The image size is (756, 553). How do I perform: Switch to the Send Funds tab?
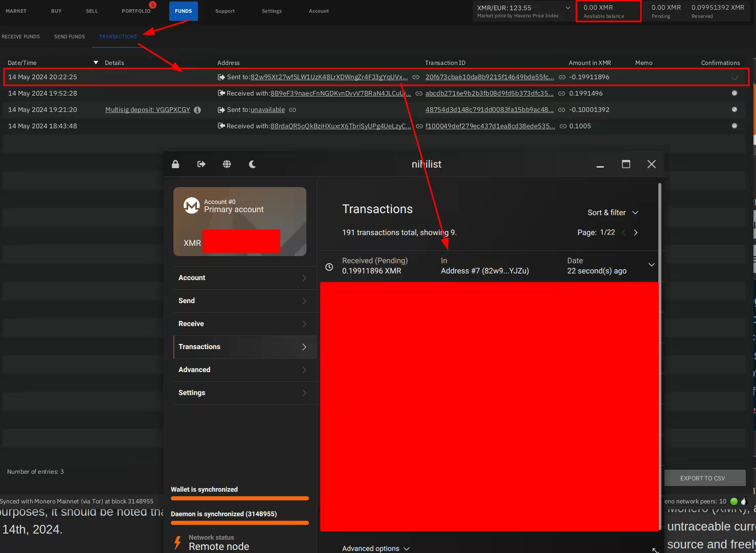coord(70,37)
